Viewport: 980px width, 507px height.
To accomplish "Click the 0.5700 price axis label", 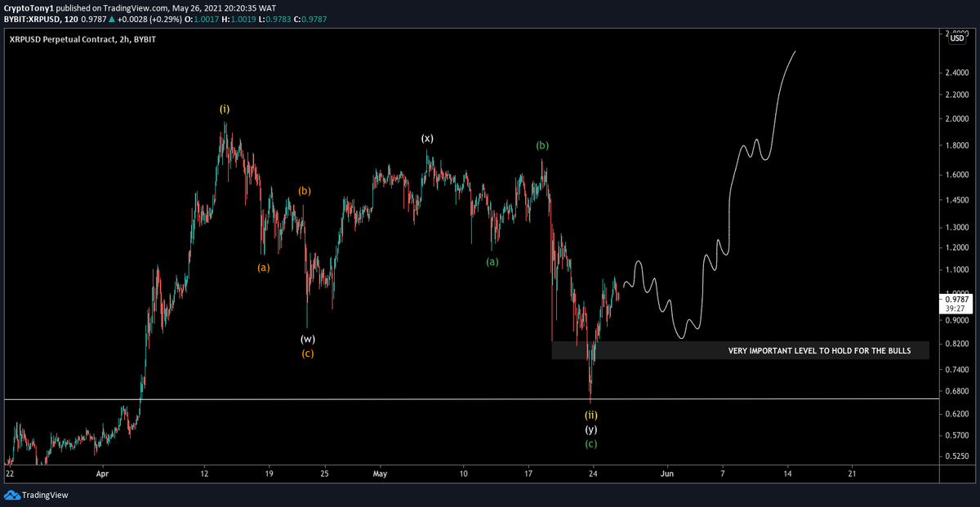I will [x=958, y=437].
